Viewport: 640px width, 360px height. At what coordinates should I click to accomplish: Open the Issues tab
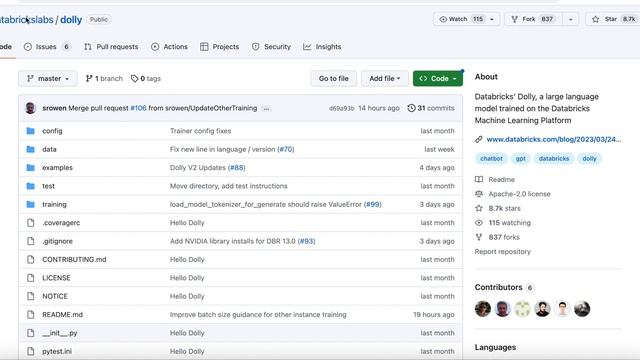click(x=47, y=47)
